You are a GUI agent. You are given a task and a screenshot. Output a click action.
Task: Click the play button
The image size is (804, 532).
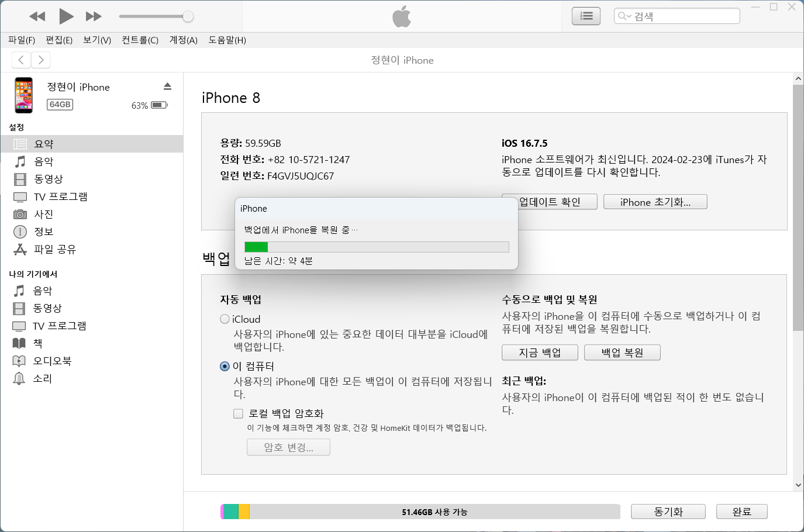(66, 16)
